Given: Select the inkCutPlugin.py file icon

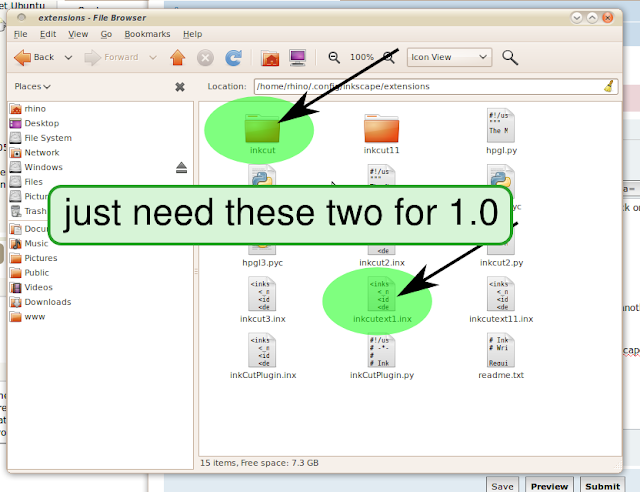Looking at the screenshot, I should pyautogui.click(x=381, y=350).
